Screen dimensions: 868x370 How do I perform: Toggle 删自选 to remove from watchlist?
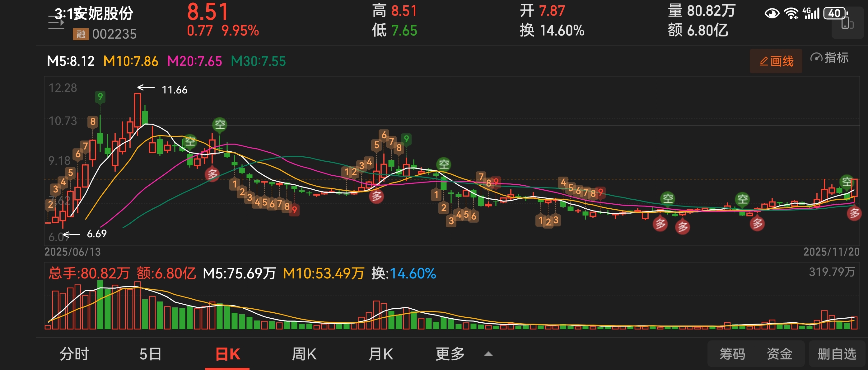coord(837,354)
